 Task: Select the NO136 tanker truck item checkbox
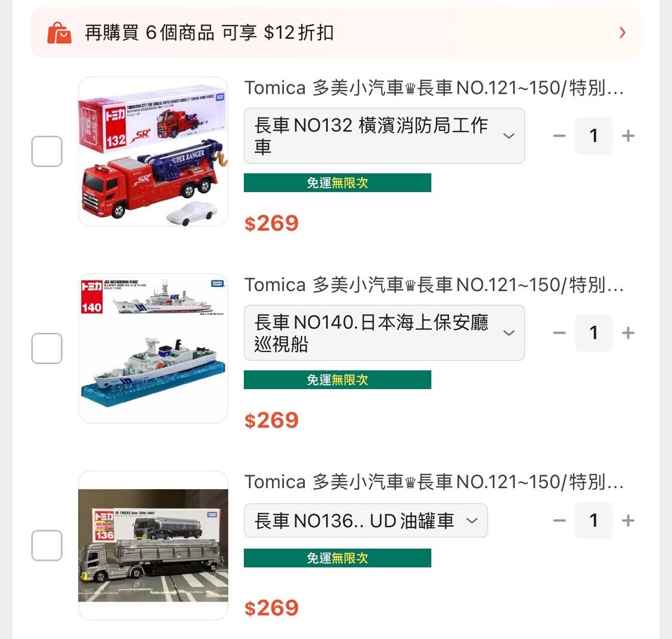[47, 545]
